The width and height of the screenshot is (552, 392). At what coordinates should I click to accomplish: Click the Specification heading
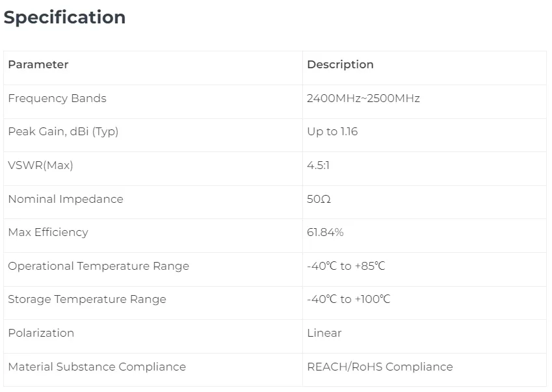click(65, 18)
